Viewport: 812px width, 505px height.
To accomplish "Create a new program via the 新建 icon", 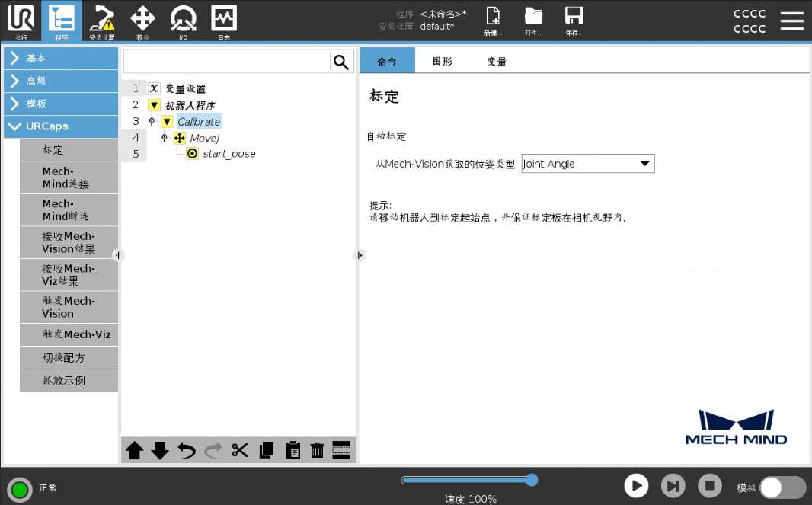I will click(x=493, y=19).
